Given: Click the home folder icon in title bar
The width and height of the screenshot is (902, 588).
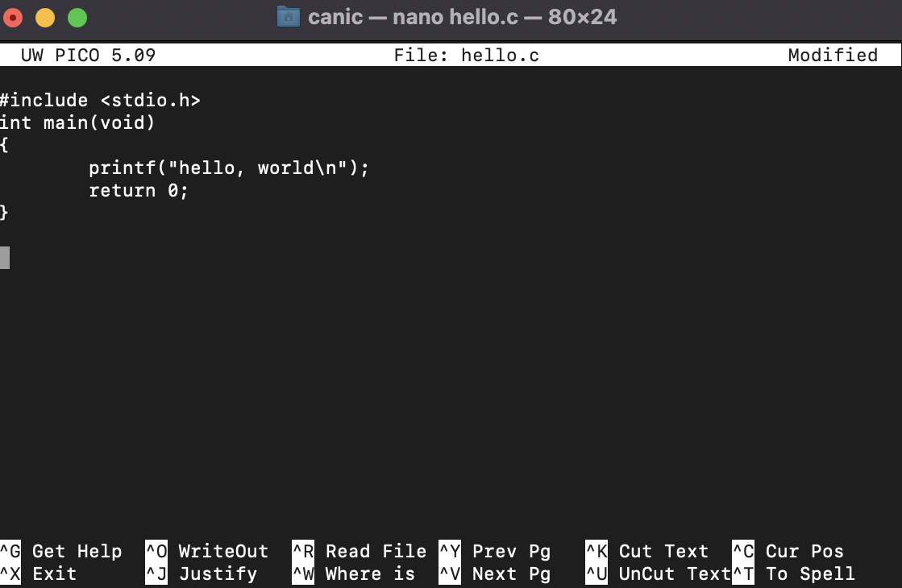Looking at the screenshot, I should tap(289, 17).
